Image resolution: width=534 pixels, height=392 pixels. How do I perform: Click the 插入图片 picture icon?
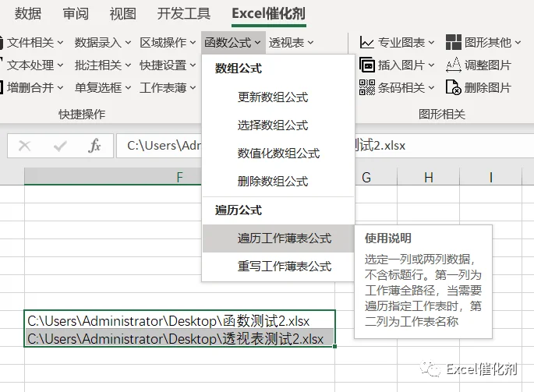(x=367, y=65)
